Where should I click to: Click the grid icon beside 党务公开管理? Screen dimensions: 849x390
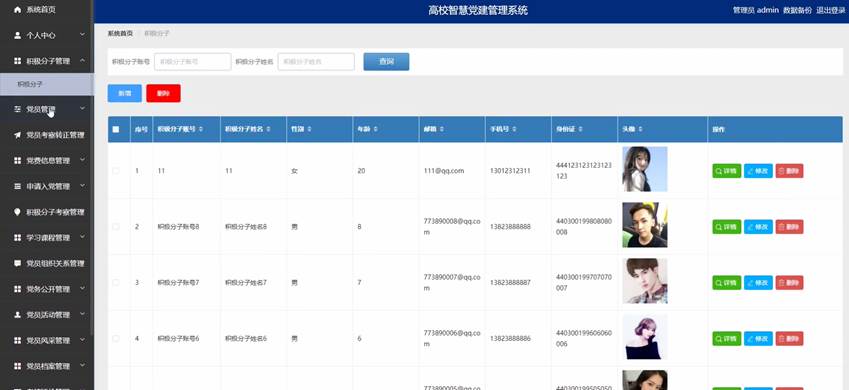[x=17, y=289]
